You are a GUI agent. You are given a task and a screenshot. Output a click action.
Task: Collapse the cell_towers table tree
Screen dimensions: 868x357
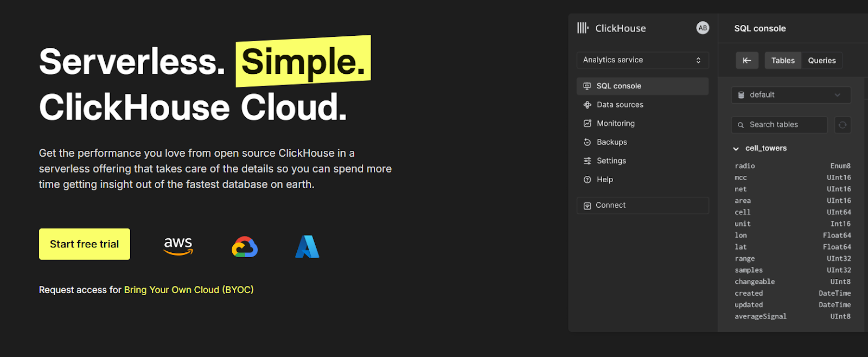coord(736,149)
